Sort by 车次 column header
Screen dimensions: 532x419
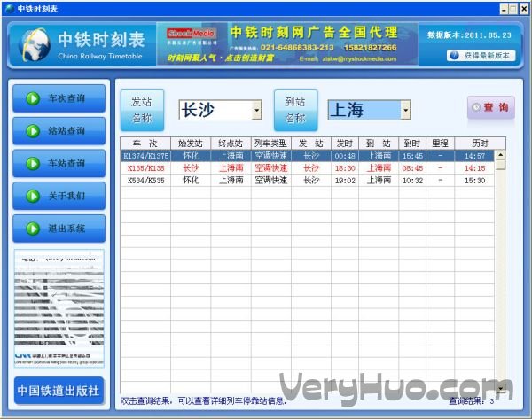[x=145, y=143]
